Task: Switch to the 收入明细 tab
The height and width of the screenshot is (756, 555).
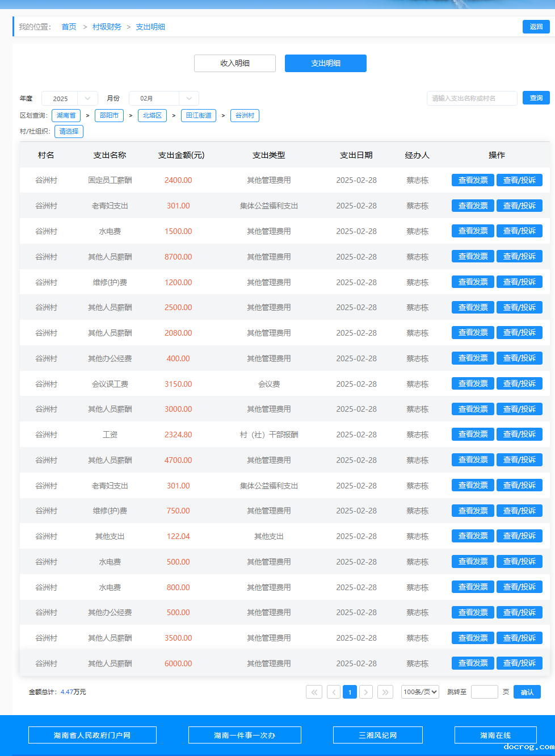Action: pyautogui.click(x=235, y=63)
